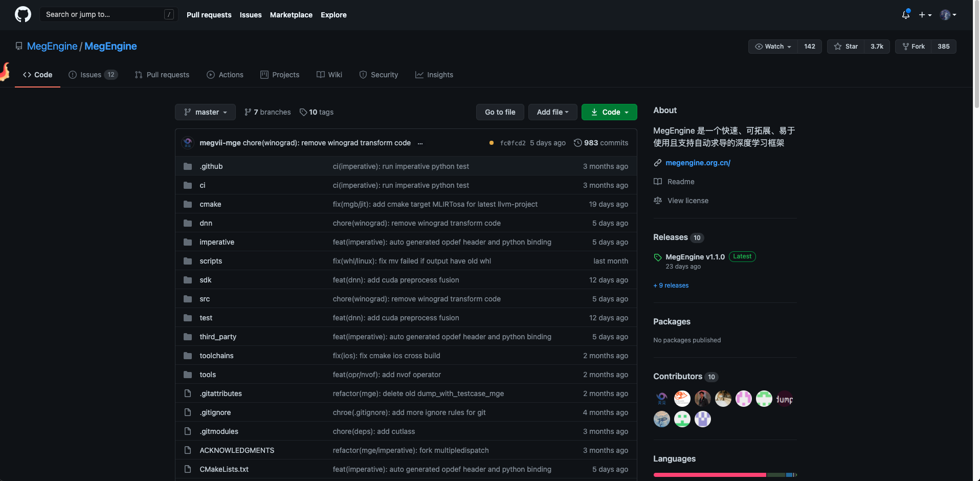980x481 pixels.
Task: Switch to the Issues tab
Action: (x=93, y=75)
